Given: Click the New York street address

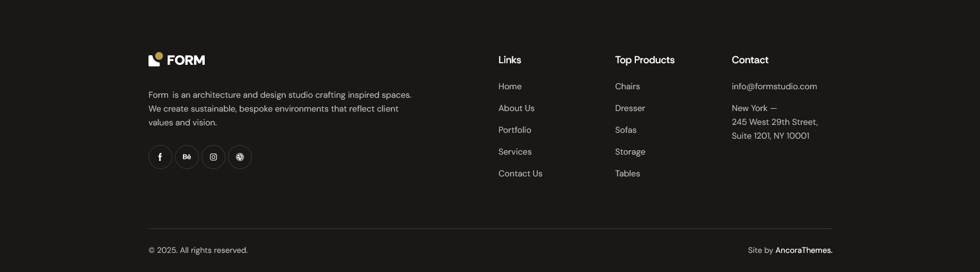Looking at the screenshot, I should click(x=774, y=123).
